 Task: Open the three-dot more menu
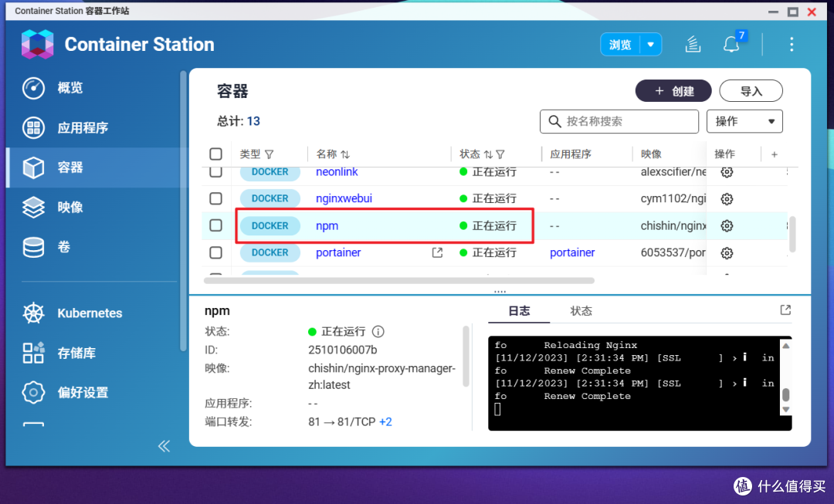tap(792, 44)
